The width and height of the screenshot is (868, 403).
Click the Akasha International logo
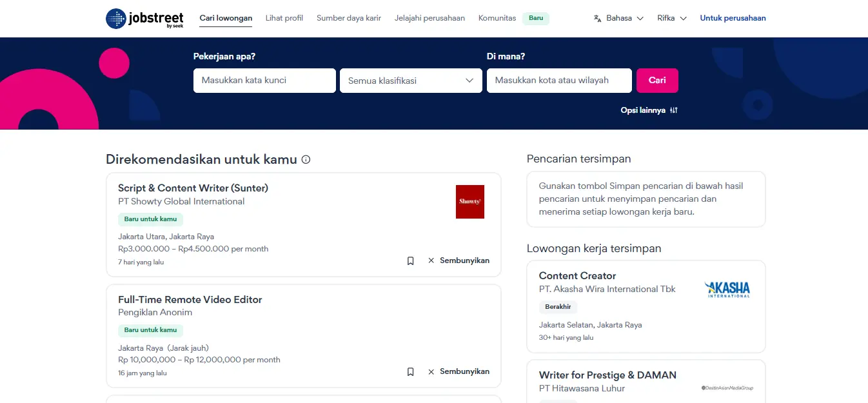pyautogui.click(x=727, y=289)
